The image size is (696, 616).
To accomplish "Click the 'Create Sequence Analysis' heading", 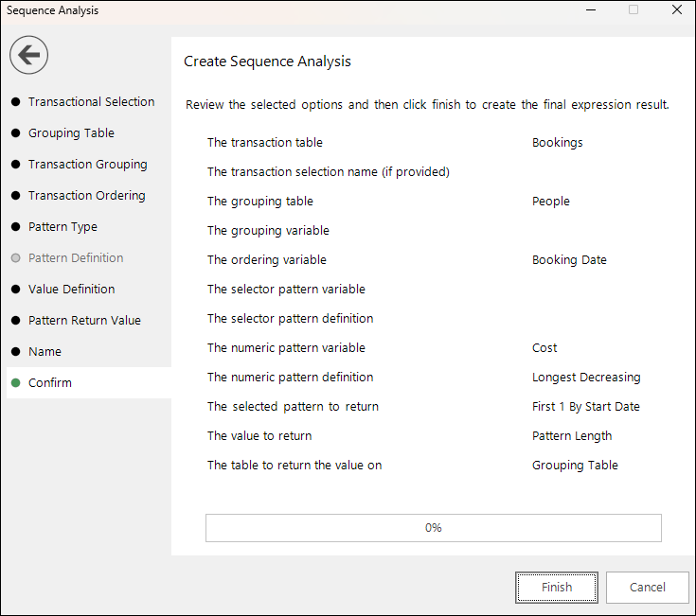I will point(267,62).
